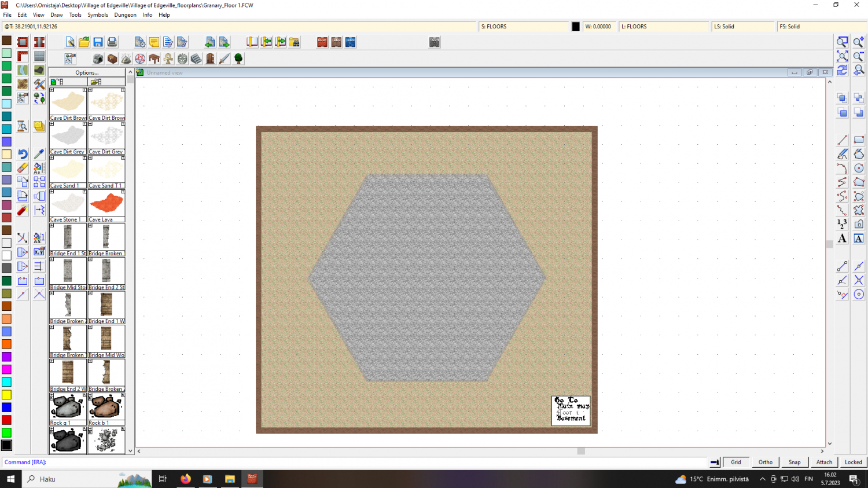This screenshot has height=488, width=868.
Task: Toggle the Locked button
Action: (x=854, y=462)
